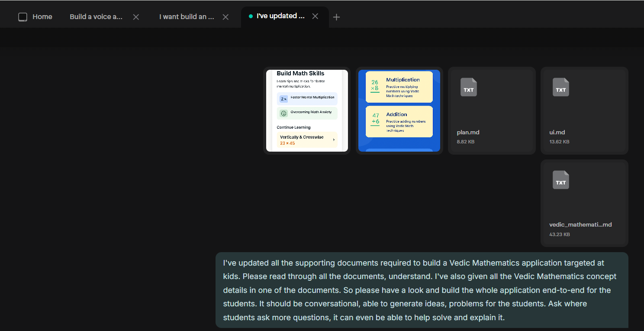Open the blue Multiplication and Addition preview thumbnail
The width and height of the screenshot is (644, 331).
399,110
